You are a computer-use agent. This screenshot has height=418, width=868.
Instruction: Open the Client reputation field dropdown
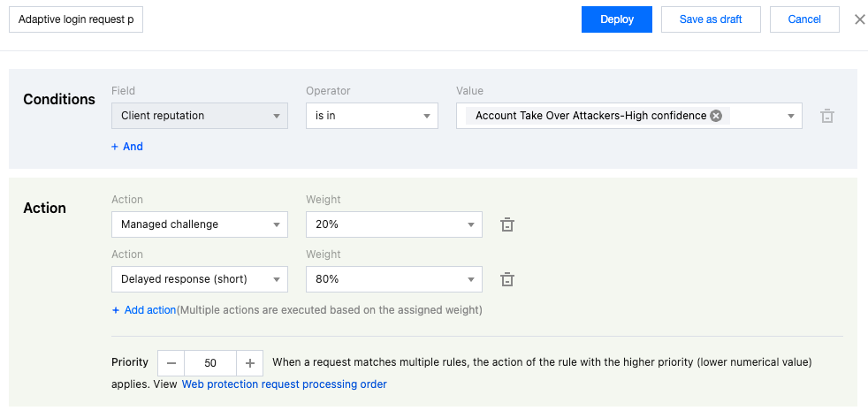pos(200,116)
